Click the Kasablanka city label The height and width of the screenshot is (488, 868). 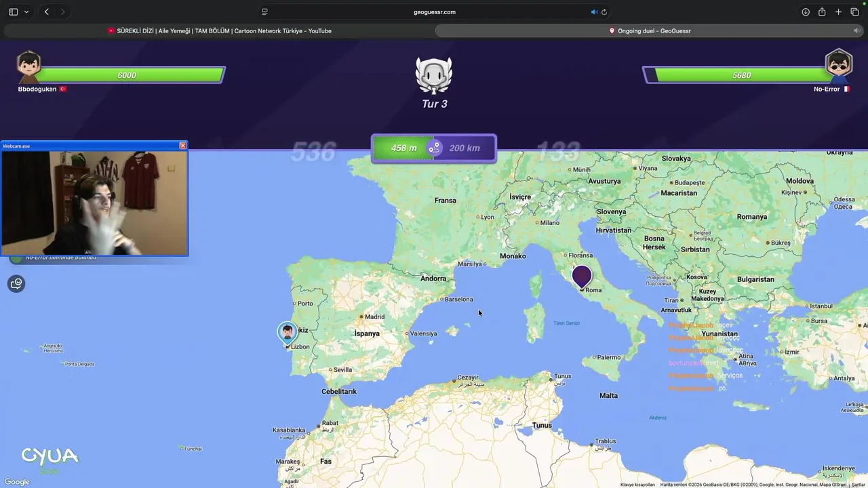click(x=289, y=430)
